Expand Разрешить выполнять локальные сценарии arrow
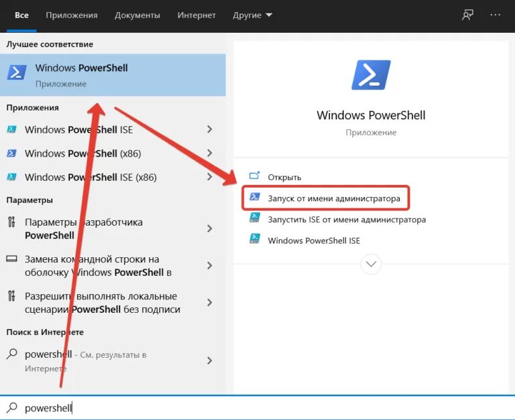Viewport: 515px width, 420px height. (209, 303)
